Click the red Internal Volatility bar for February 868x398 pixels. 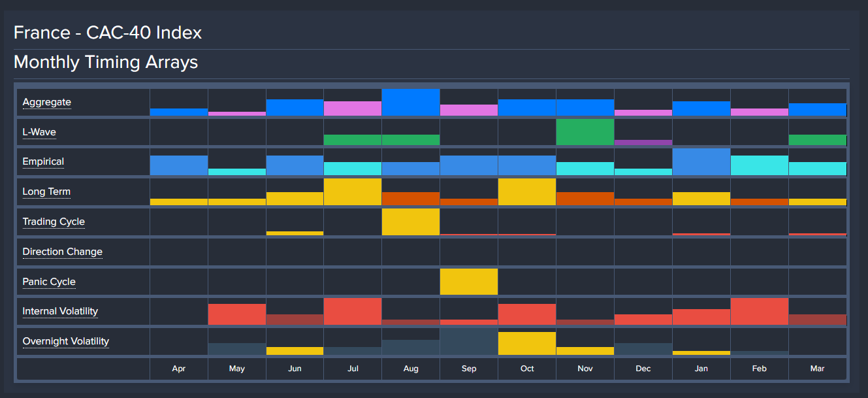760,312
